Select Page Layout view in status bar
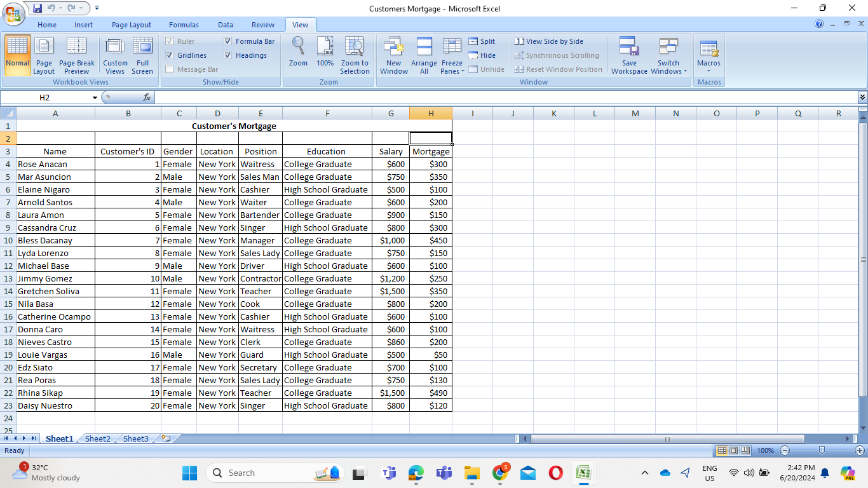Viewport: 868px width, 488px height. point(733,451)
